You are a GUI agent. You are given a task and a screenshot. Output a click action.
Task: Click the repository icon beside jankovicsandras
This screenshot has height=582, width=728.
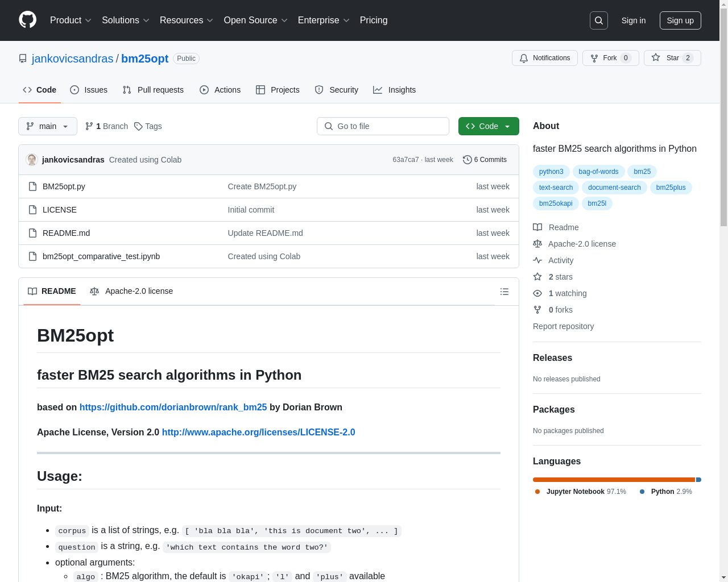coord(23,59)
